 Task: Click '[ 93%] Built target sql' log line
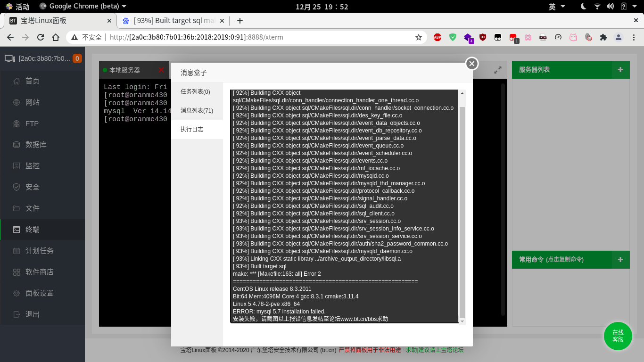pyautogui.click(x=259, y=266)
